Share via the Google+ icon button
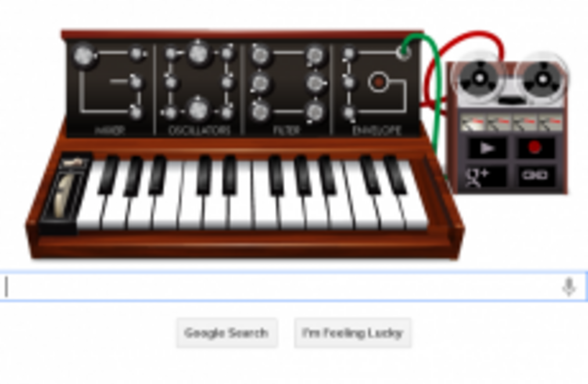This screenshot has width=588, height=384. click(x=487, y=176)
